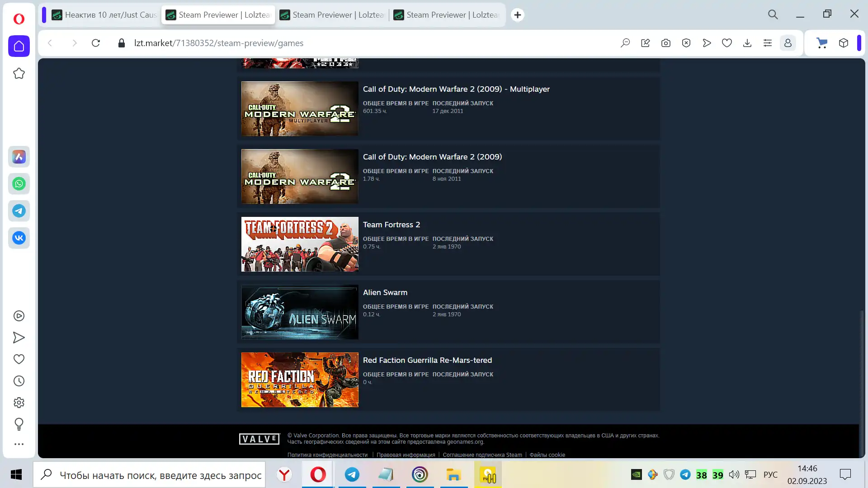Open 'Соглашение подписчика Steam' link
The width and height of the screenshot is (868, 488).
coord(482,455)
